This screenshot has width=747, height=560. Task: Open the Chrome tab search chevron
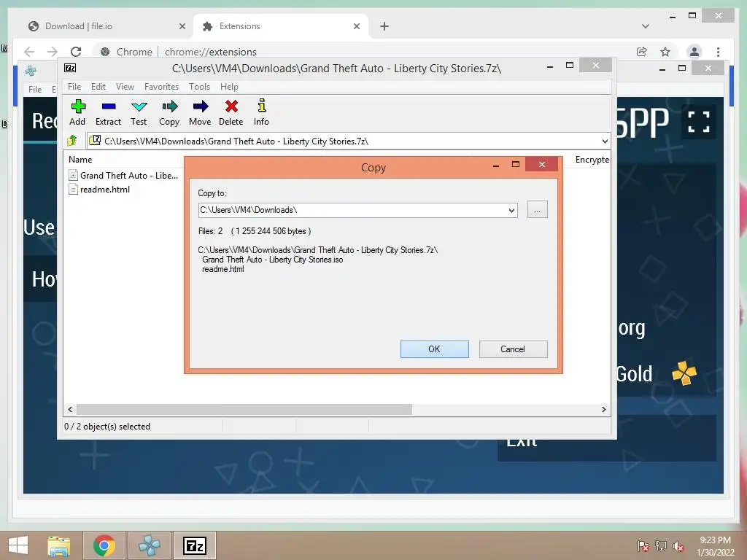[646, 26]
